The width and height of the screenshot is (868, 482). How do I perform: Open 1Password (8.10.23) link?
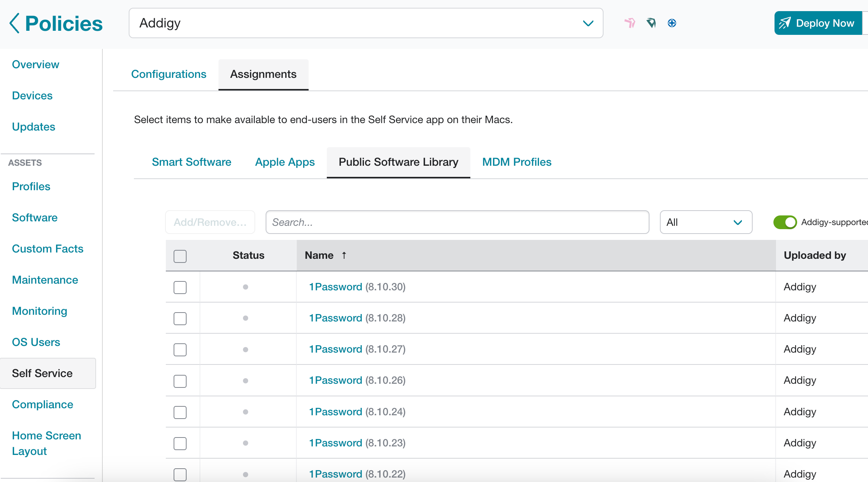pos(335,443)
